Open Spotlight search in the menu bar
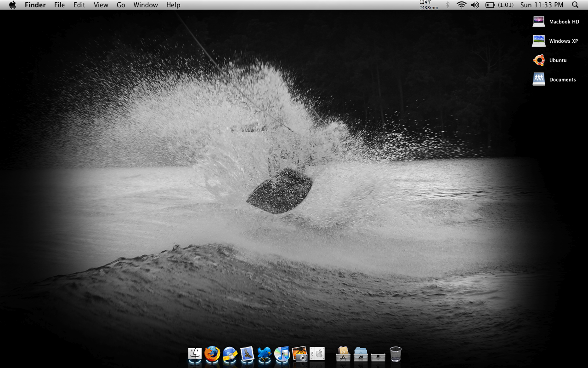The width and height of the screenshot is (588, 368). coord(575,5)
